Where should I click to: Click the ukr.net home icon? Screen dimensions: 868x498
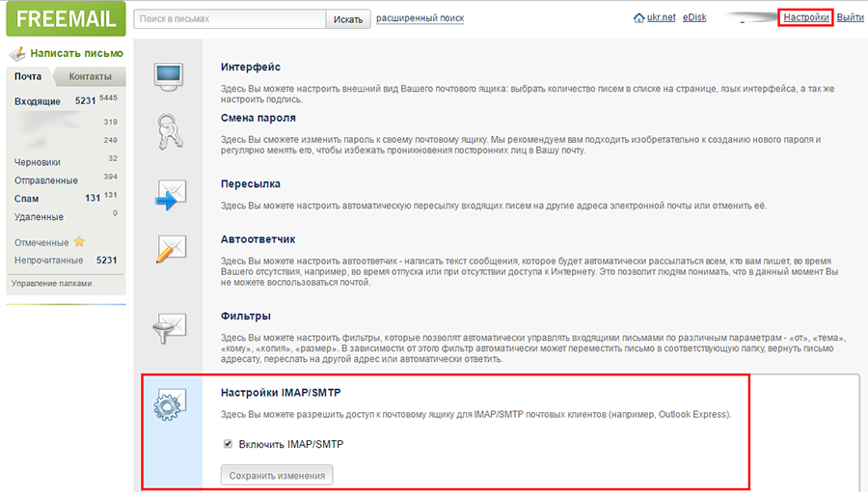638,18
